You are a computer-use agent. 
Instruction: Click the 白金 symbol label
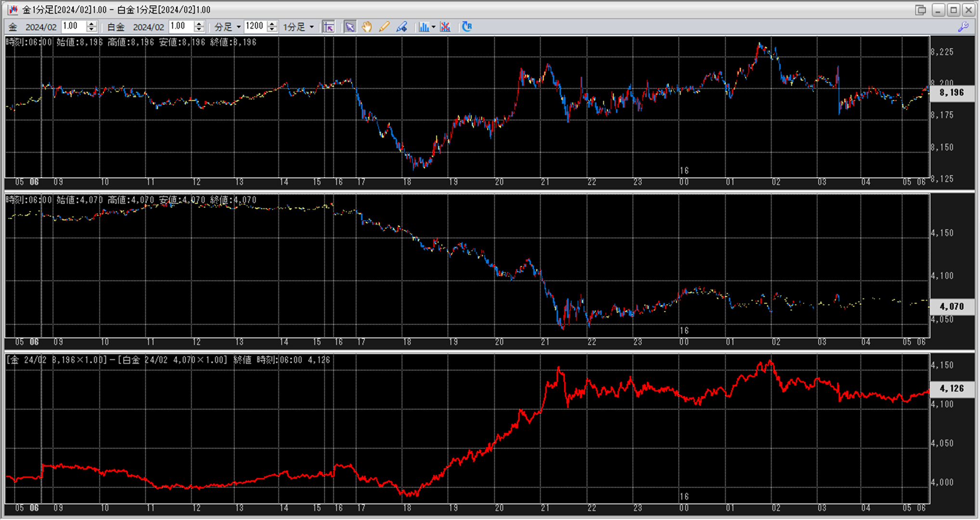point(116,27)
